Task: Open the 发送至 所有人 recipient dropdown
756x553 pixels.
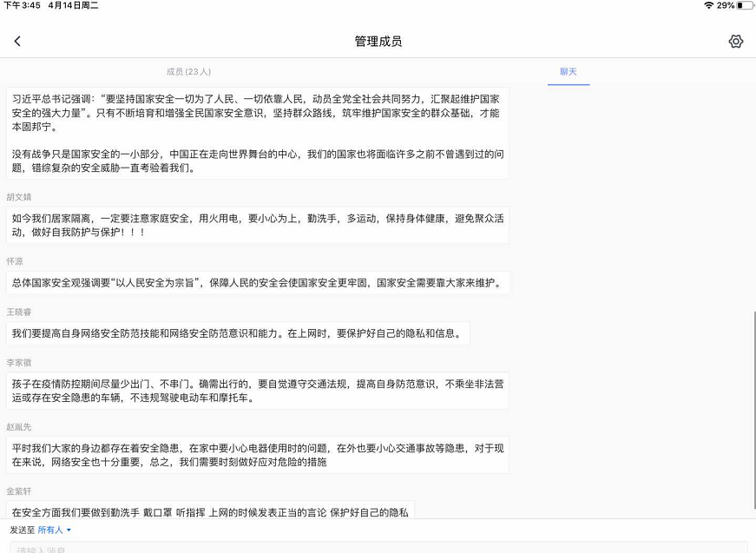Action: click(54, 530)
